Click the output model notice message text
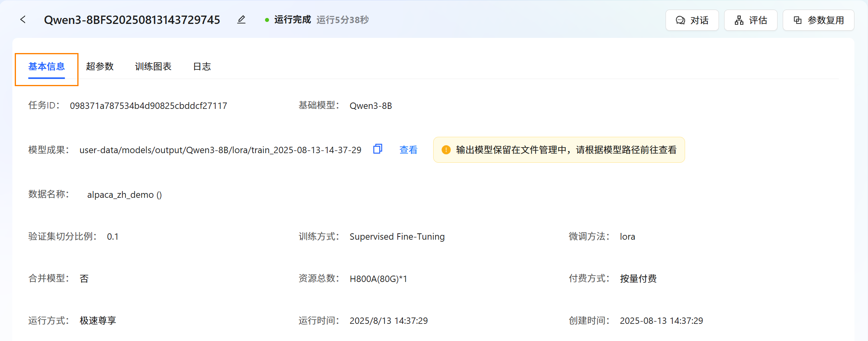 click(566, 150)
